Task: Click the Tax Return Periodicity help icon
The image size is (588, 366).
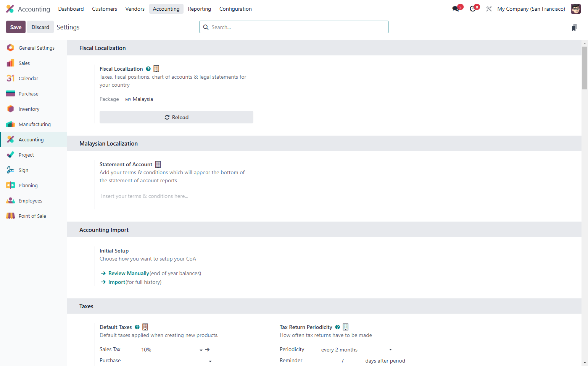Action: (x=338, y=327)
